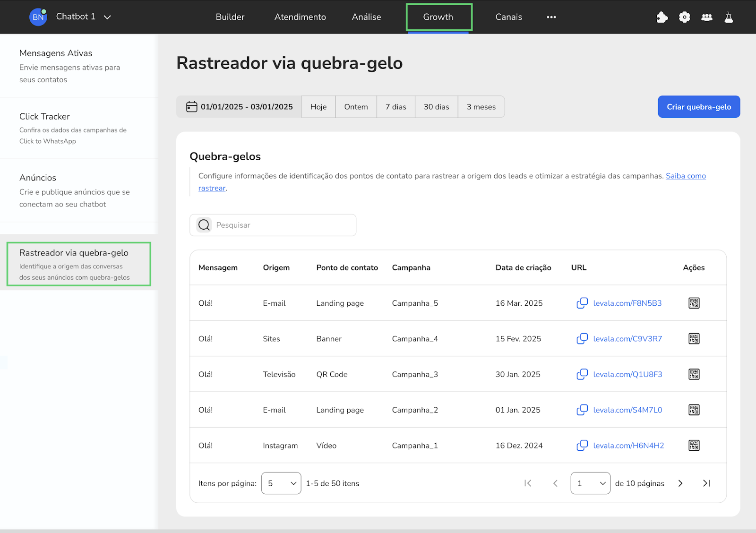Open the Canais tab
This screenshot has width=756, height=533.
tap(508, 17)
